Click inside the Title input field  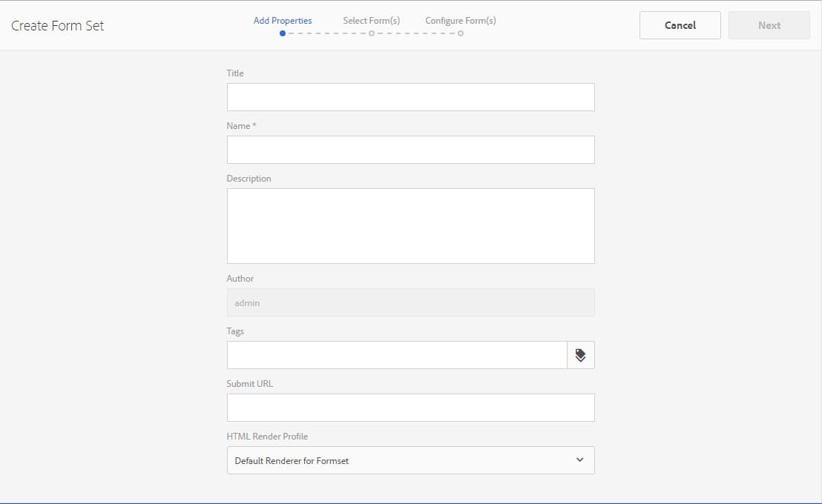tap(410, 97)
